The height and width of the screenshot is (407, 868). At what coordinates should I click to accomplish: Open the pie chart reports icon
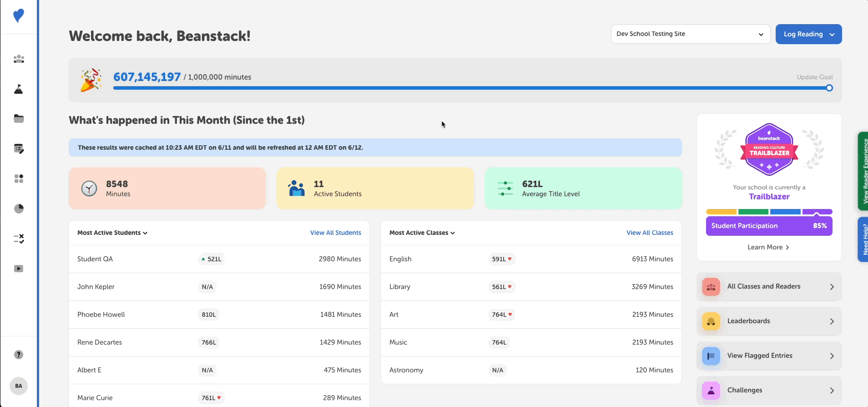tap(19, 209)
